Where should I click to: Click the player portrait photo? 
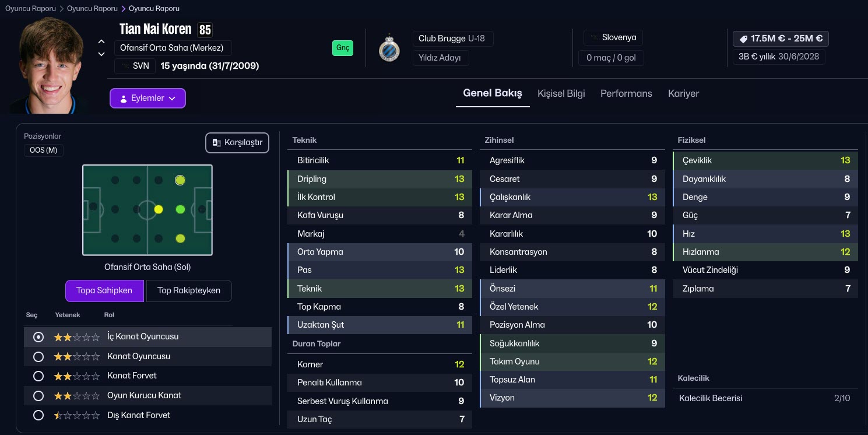[x=51, y=64]
